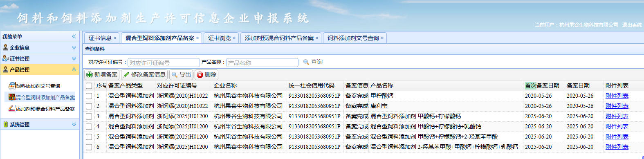Viewport: 644px width, 159px height.
Task: Expand the 系统管理 section
Action: (74, 124)
